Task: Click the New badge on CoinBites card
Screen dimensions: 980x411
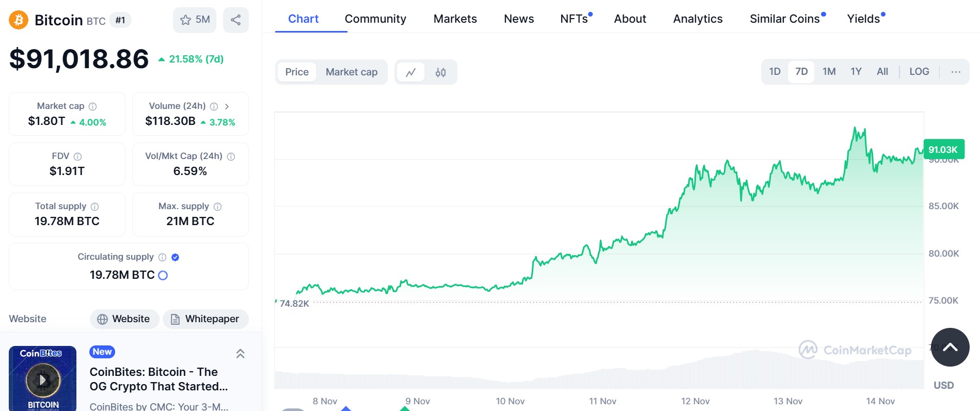Action: click(x=102, y=352)
